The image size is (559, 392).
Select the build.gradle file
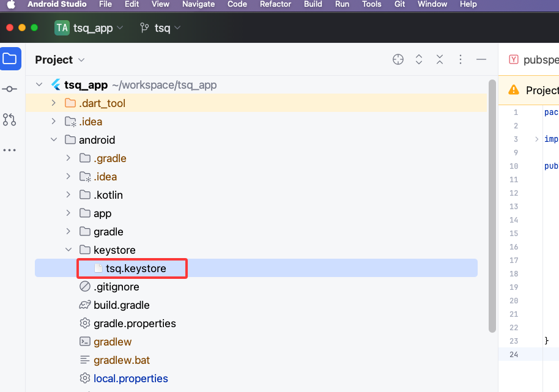pos(121,305)
